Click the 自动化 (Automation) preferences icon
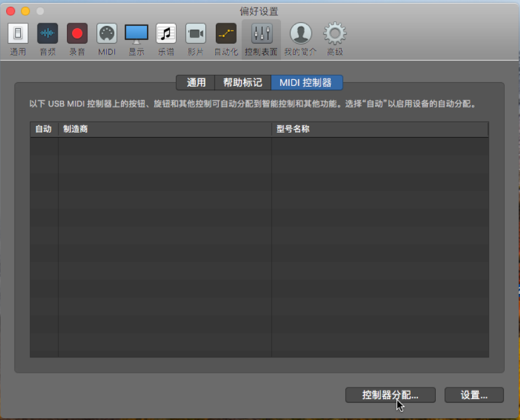 [x=226, y=38]
